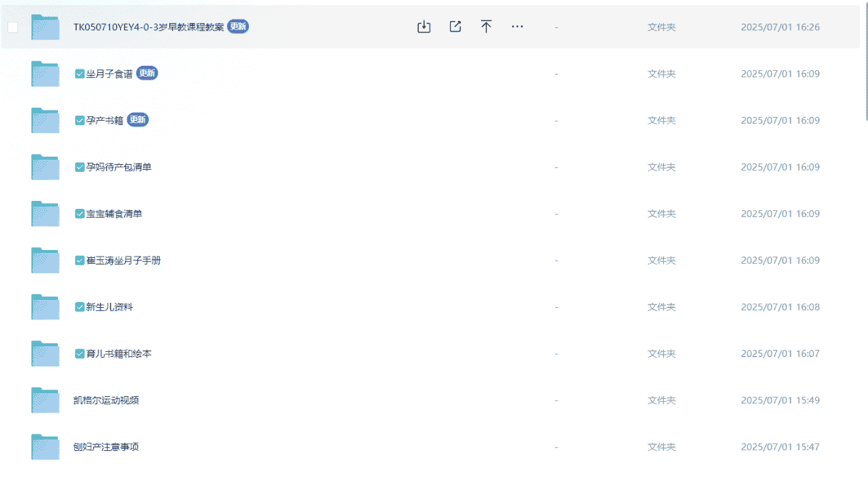
Task: Click the download icon for the hovered folder
Action: tap(424, 27)
